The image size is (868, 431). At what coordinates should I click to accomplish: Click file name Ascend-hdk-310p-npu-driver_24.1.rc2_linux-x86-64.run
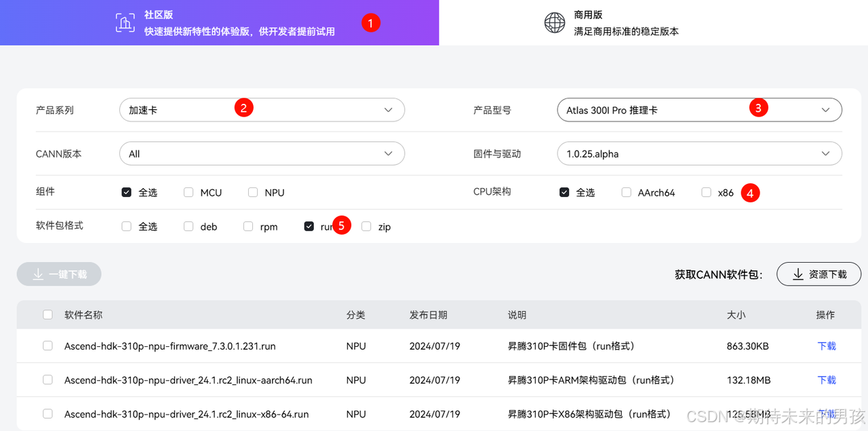tap(186, 414)
